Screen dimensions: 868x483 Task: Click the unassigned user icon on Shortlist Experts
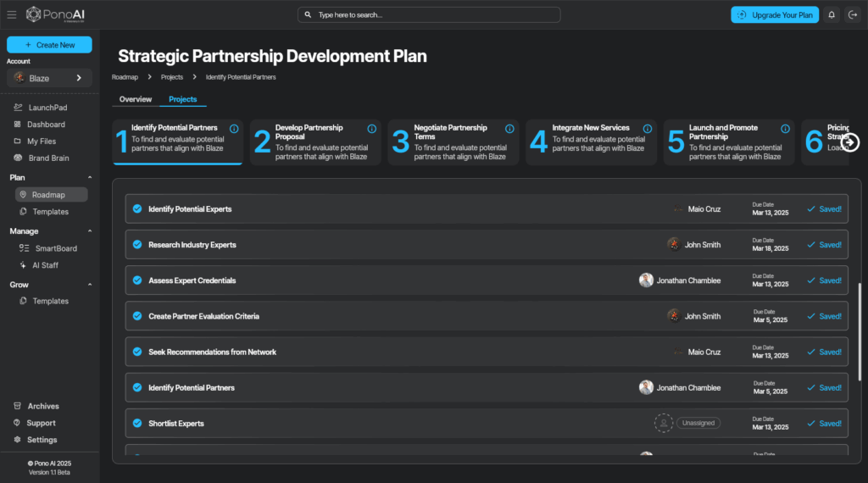click(x=663, y=423)
